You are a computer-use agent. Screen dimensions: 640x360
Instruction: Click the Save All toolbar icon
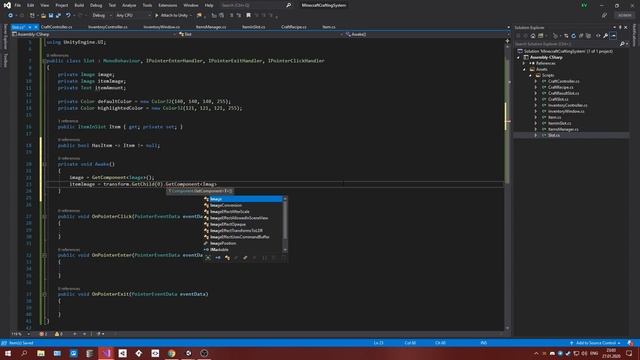click(58, 16)
